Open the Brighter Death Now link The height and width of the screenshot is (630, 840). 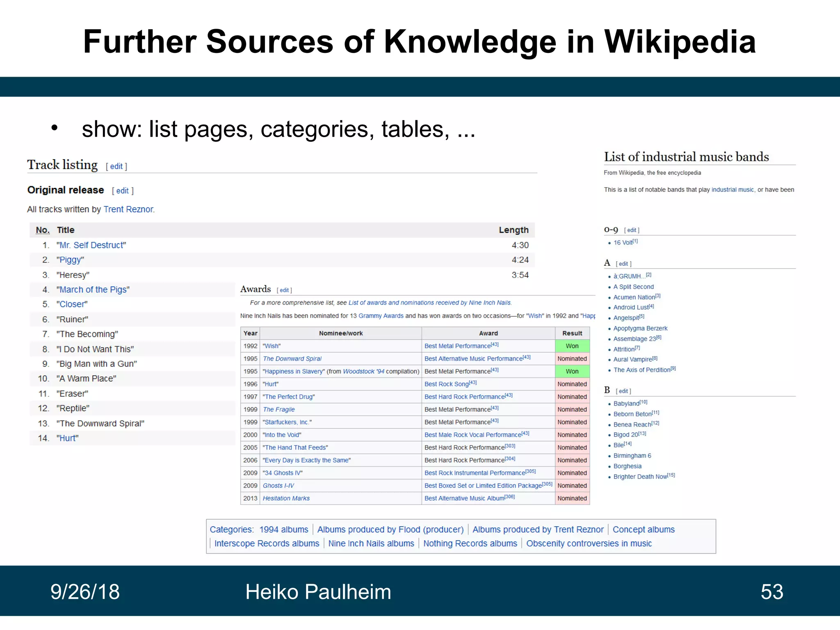[640, 477]
